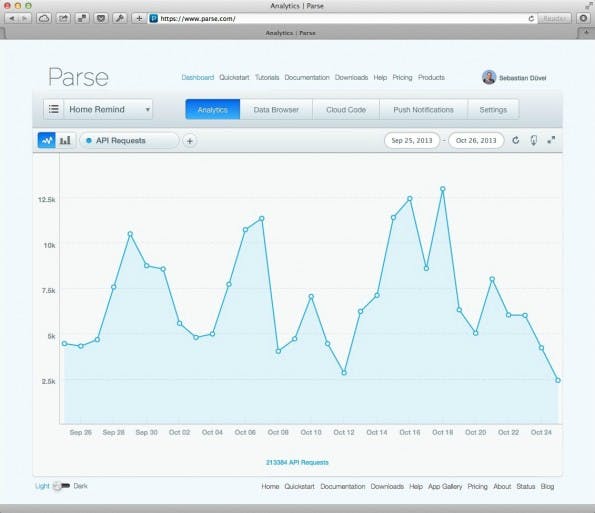Open end date Oct 26, 2013 picker
Screen dimensions: 595x513
[476, 140]
